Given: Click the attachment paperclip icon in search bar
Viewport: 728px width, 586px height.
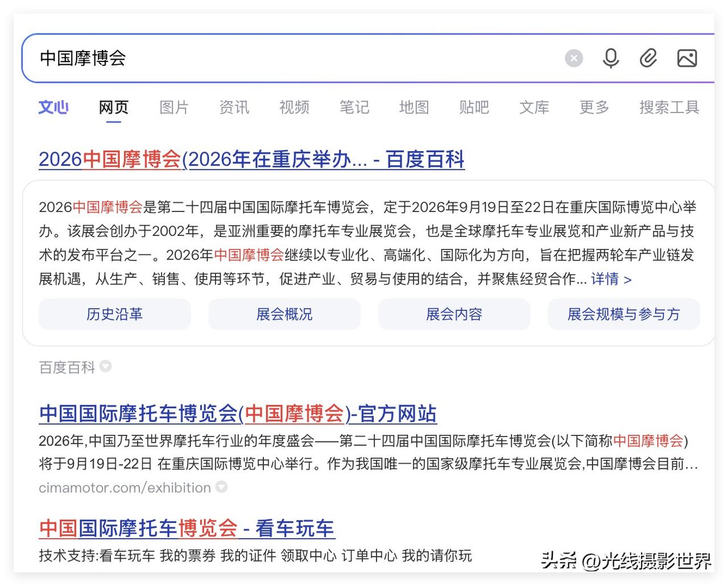Looking at the screenshot, I should (648, 58).
